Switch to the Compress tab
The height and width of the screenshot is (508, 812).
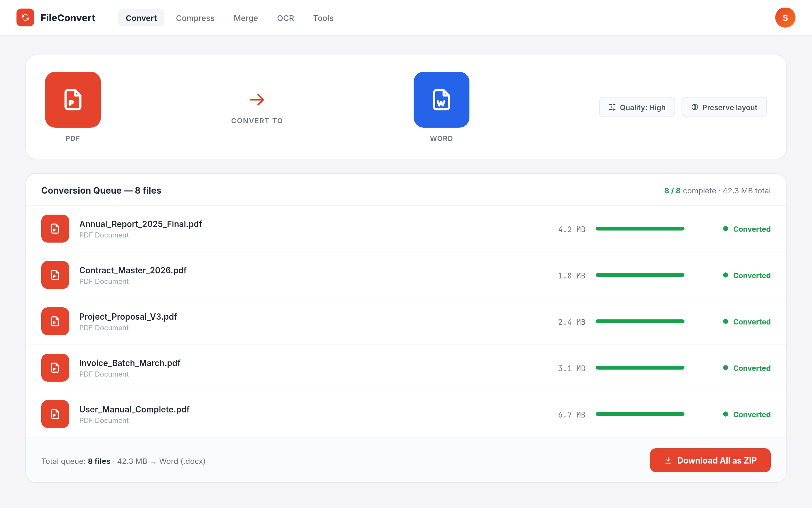pos(195,18)
